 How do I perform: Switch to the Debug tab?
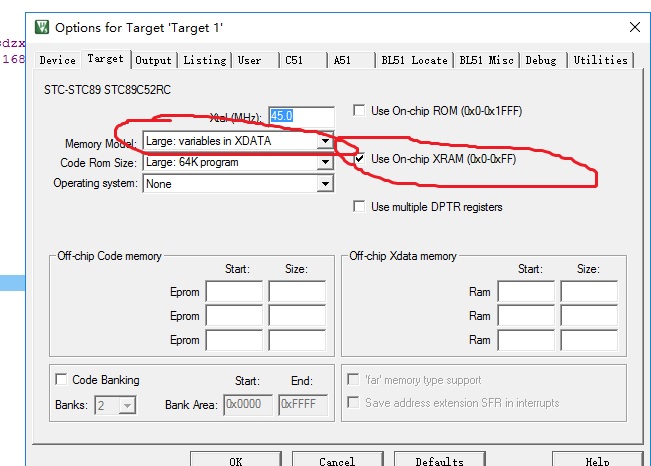point(541,60)
